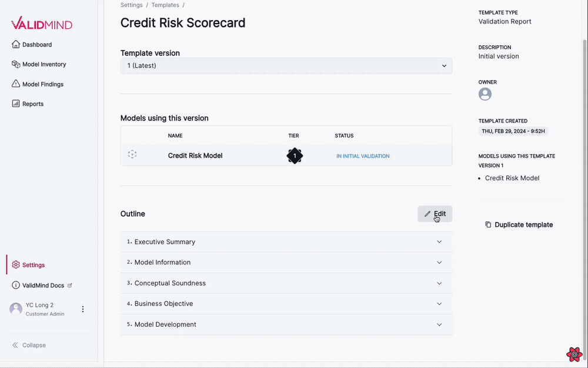Click the Credit Risk Model row icon
This screenshot has width=588, height=368.
[132, 155]
